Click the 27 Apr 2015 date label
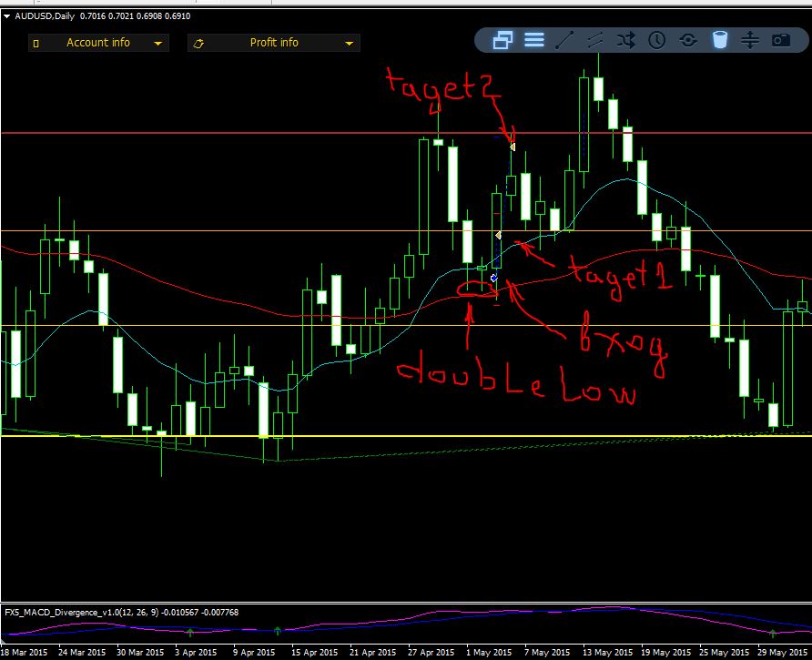 [x=431, y=652]
